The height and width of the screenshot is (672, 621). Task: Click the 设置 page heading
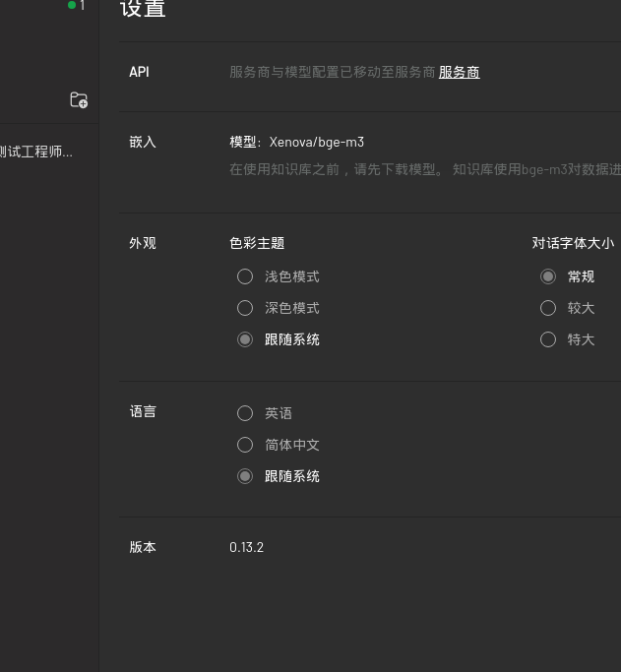tap(143, 10)
